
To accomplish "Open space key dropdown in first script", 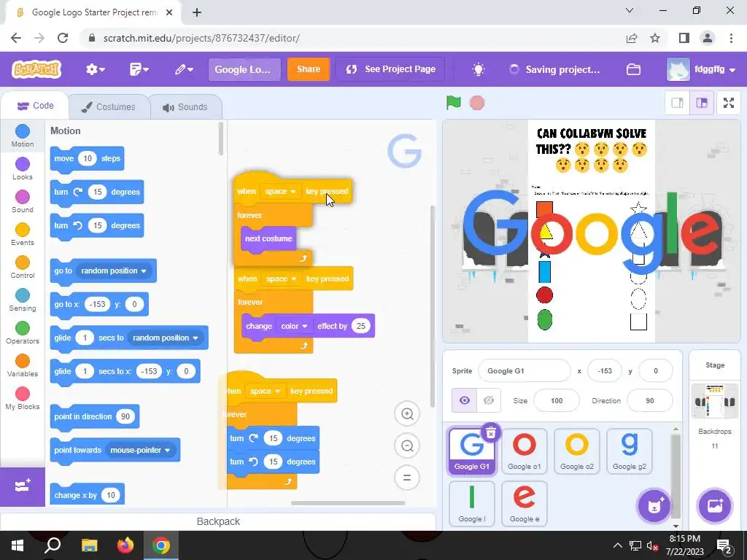I will pos(281,192).
